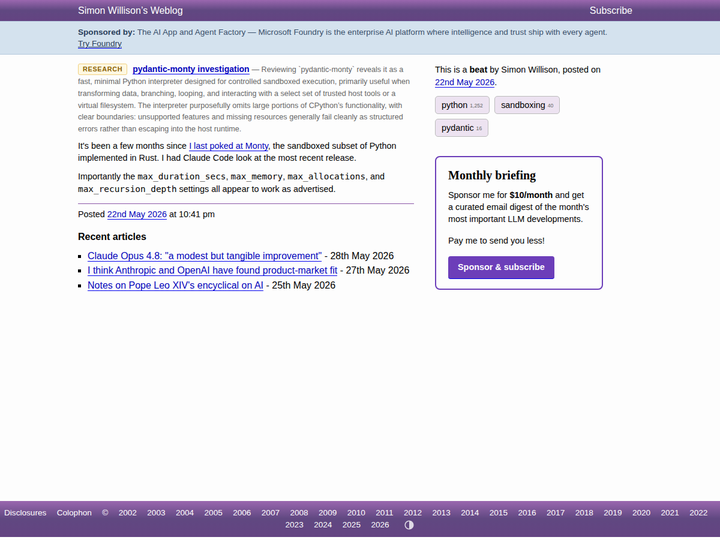Go to the 2006 archive
The image size is (720, 540).
point(242,513)
